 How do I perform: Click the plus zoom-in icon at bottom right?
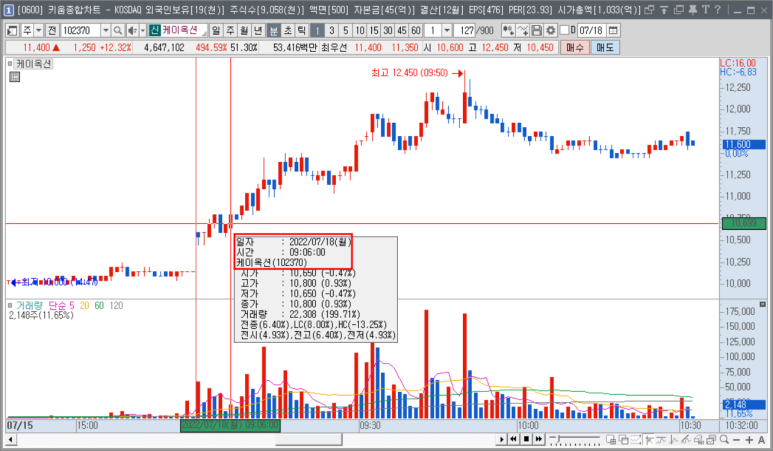tap(749, 440)
